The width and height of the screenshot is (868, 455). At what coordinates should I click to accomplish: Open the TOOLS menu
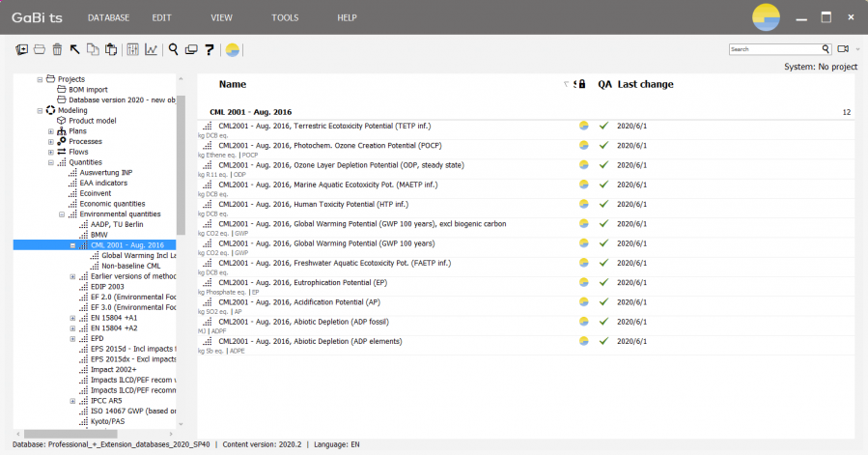tap(285, 17)
